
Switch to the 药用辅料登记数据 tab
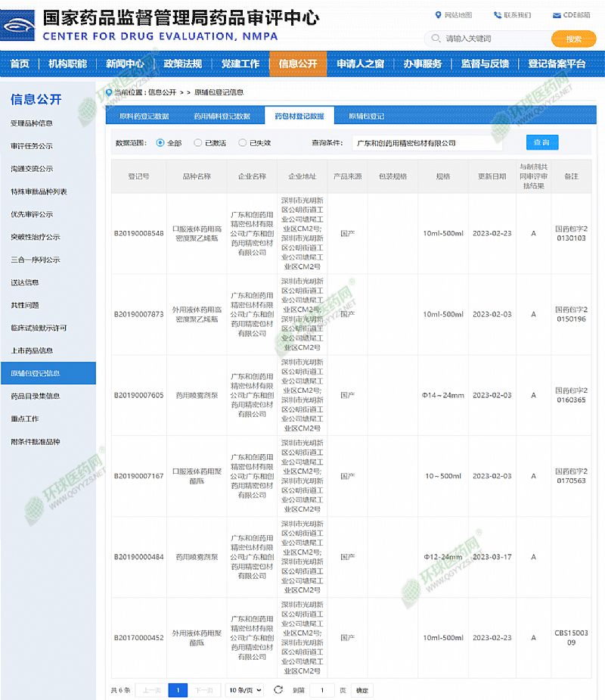(222, 116)
